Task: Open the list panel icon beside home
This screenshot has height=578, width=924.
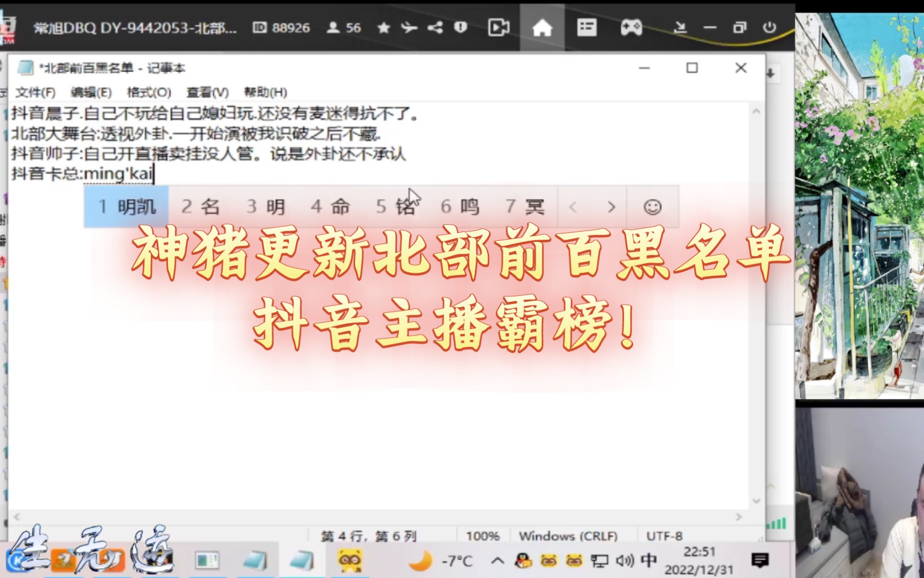Action: [587, 27]
